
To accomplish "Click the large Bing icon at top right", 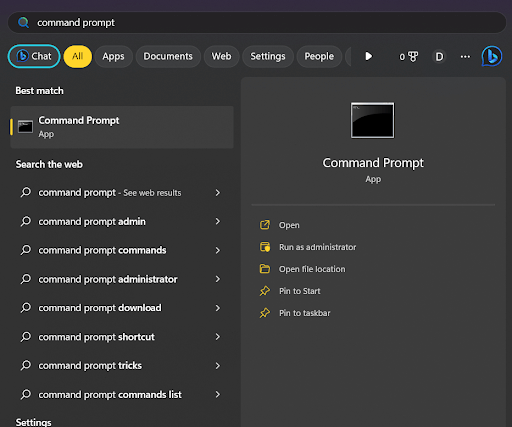I will point(492,56).
